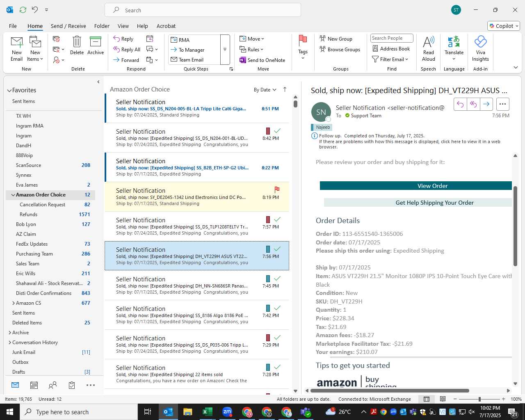Viewport: 525px width, 420px height.
Task: Open the Filter Email dropdown
Action: tap(390, 59)
